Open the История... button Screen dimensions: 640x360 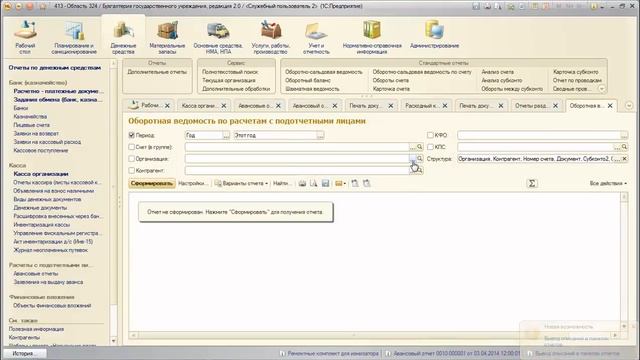24,353
